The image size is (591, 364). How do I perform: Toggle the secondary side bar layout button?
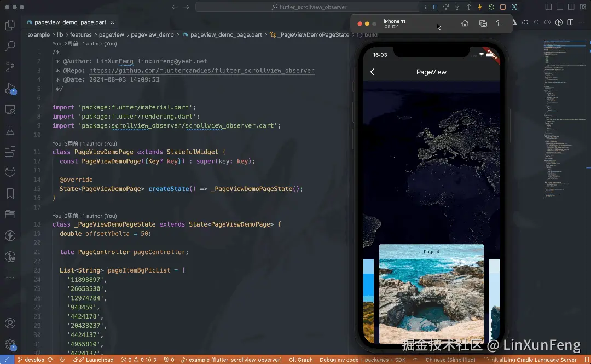(571, 7)
